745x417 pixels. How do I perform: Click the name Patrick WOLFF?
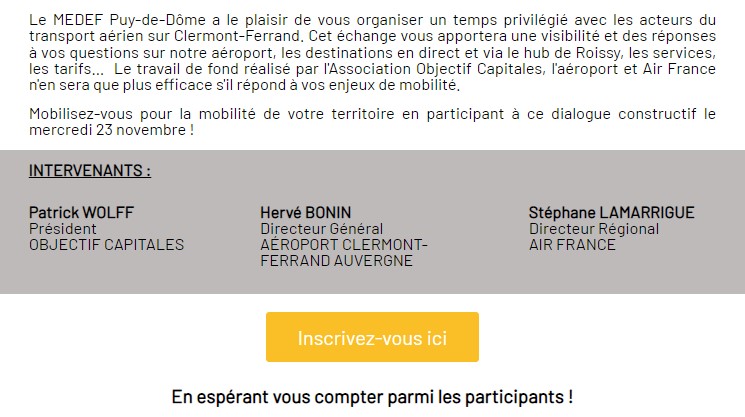(81, 212)
